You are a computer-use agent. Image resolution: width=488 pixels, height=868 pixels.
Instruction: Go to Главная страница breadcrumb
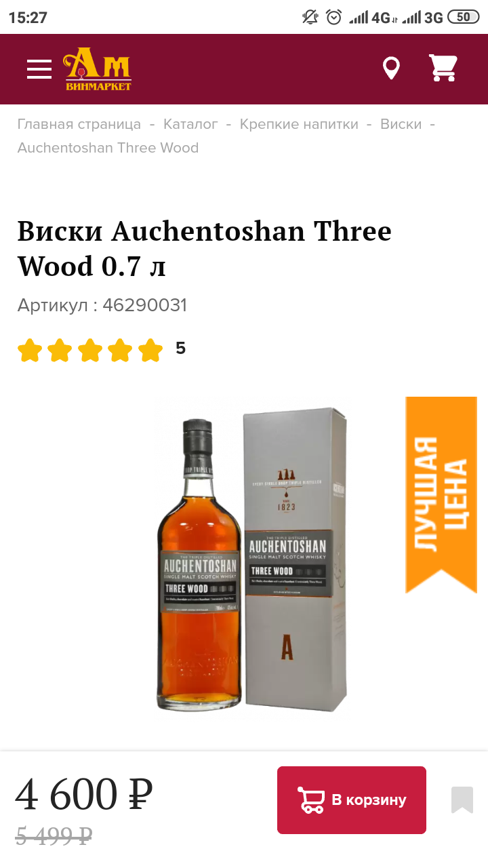point(79,124)
